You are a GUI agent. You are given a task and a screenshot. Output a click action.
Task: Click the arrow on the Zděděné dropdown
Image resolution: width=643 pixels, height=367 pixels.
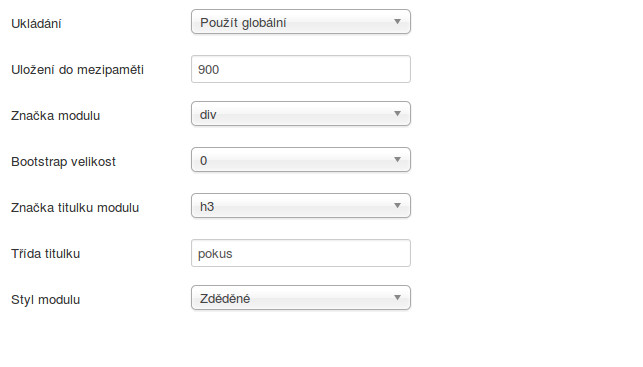(x=397, y=298)
